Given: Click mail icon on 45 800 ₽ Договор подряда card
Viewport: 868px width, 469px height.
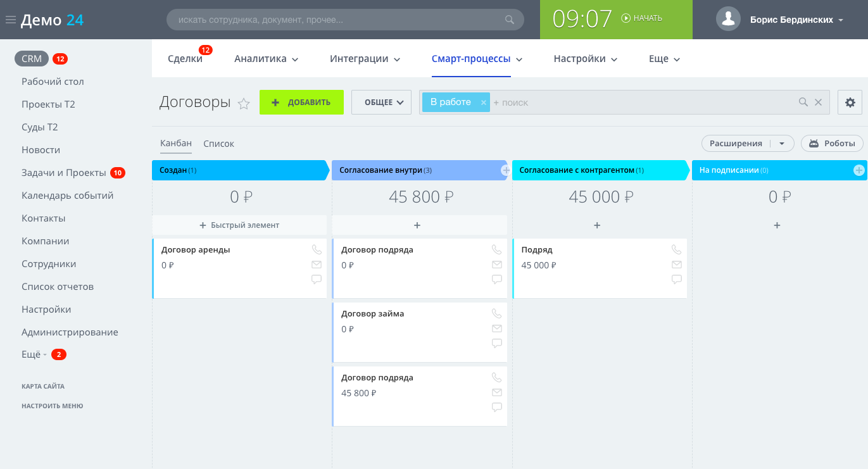Looking at the screenshot, I should click(x=496, y=392).
